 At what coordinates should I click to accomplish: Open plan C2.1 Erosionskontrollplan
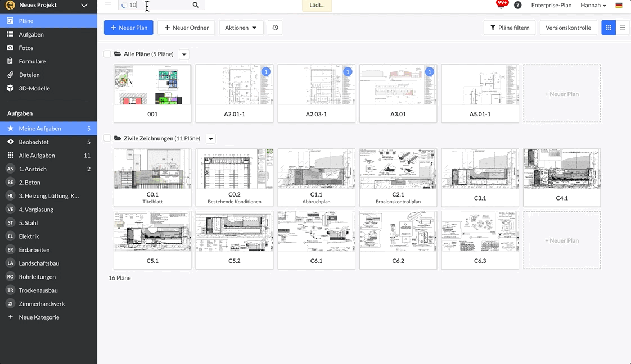coord(398,178)
